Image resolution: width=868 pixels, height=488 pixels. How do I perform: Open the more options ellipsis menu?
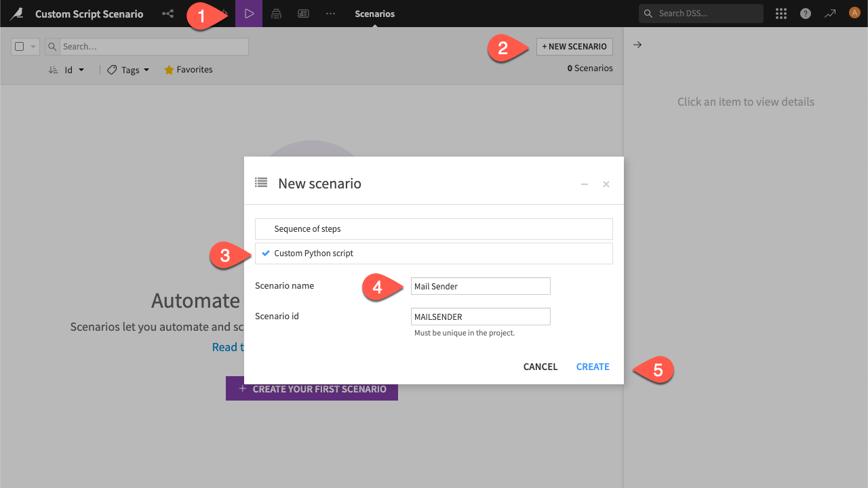(330, 14)
